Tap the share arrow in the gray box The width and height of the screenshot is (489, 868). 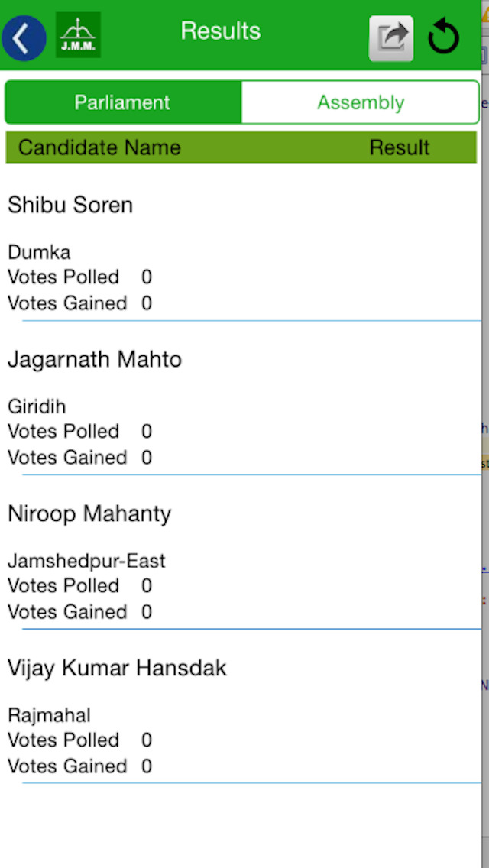[391, 35]
